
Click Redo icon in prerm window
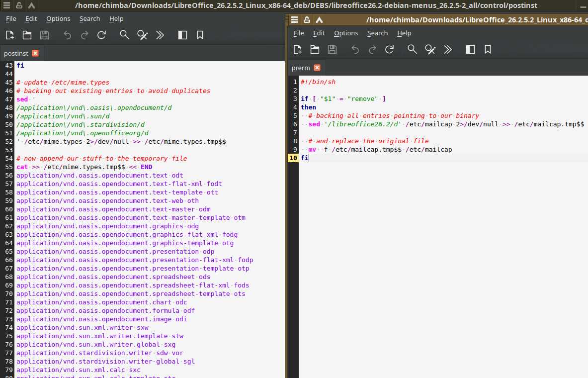click(372, 50)
